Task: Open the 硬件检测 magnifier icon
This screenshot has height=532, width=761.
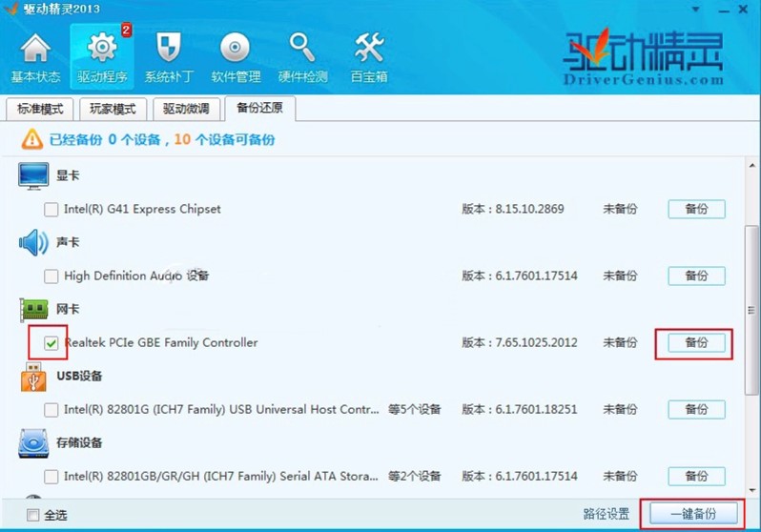Action: (x=302, y=58)
